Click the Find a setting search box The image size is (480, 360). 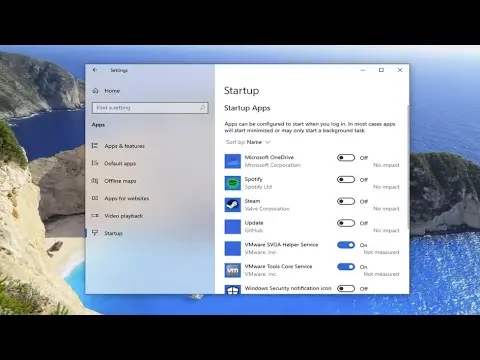(150, 108)
